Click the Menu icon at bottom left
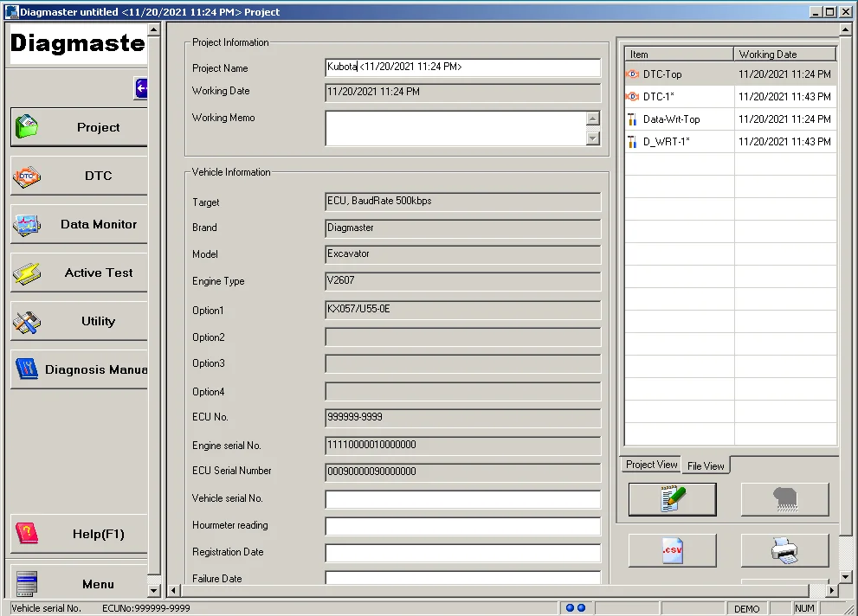858x616 pixels. [x=24, y=581]
